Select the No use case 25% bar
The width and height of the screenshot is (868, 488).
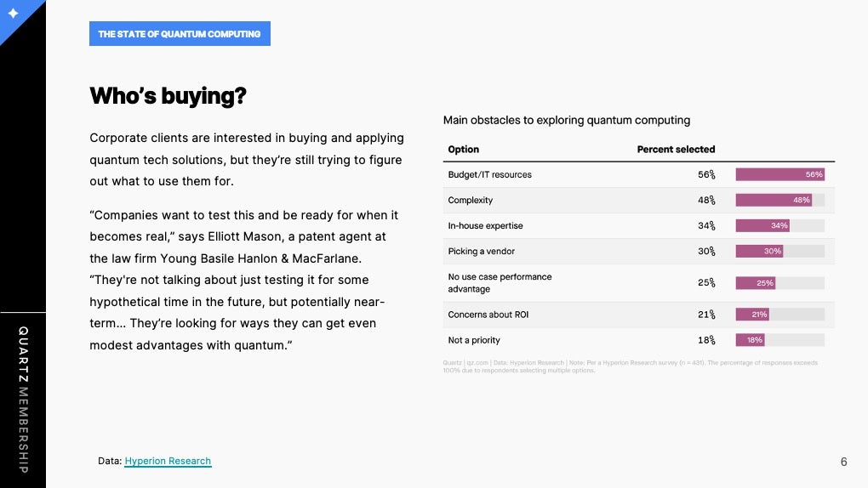[755, 283]
